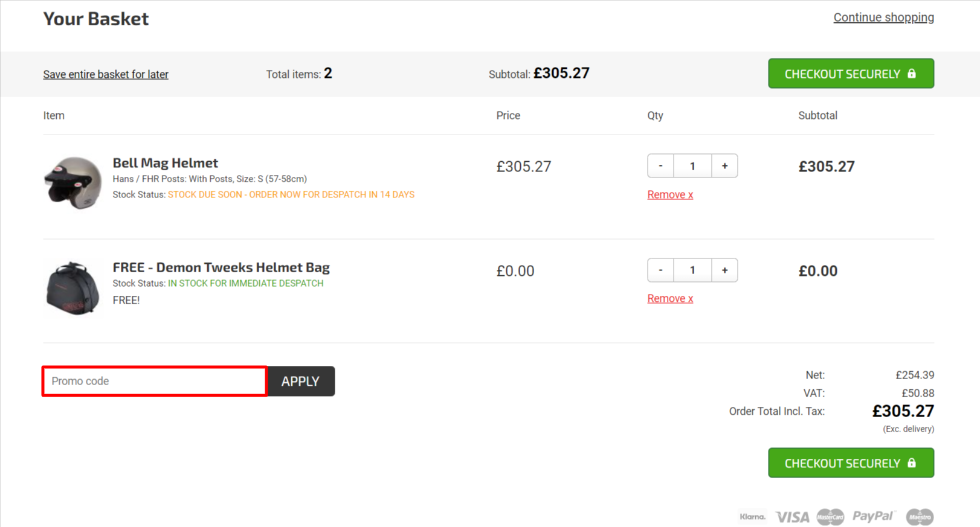Click the Your Basket heading

coord(96,19)
